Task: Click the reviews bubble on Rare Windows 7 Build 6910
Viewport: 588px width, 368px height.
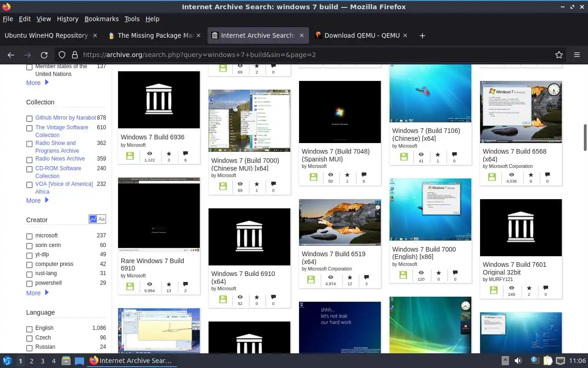Action: click(x=185, y=284)
